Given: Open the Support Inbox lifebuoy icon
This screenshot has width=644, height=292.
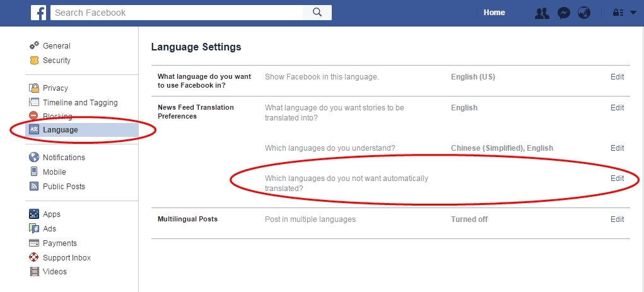Looking at the screenshot, I should [34, 257].
